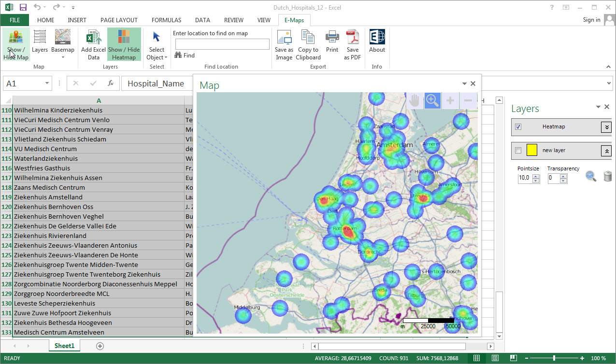
Task: Enable the new layer checkbox
Action: tap(518, 150)
